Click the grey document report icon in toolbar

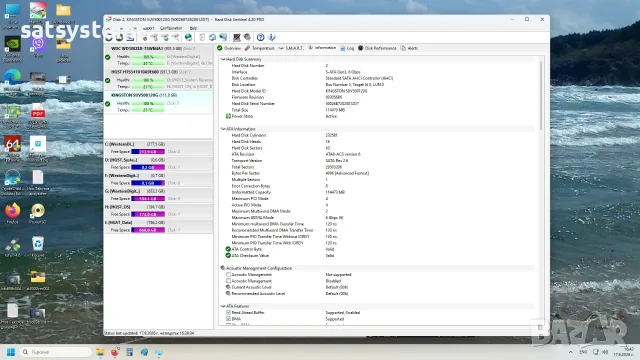point(202,38)
